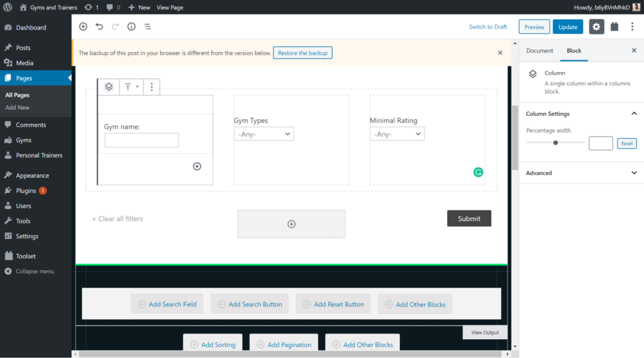Switch to the Block tab
This screenshot has height=358, width=644.
coord(574,50)
